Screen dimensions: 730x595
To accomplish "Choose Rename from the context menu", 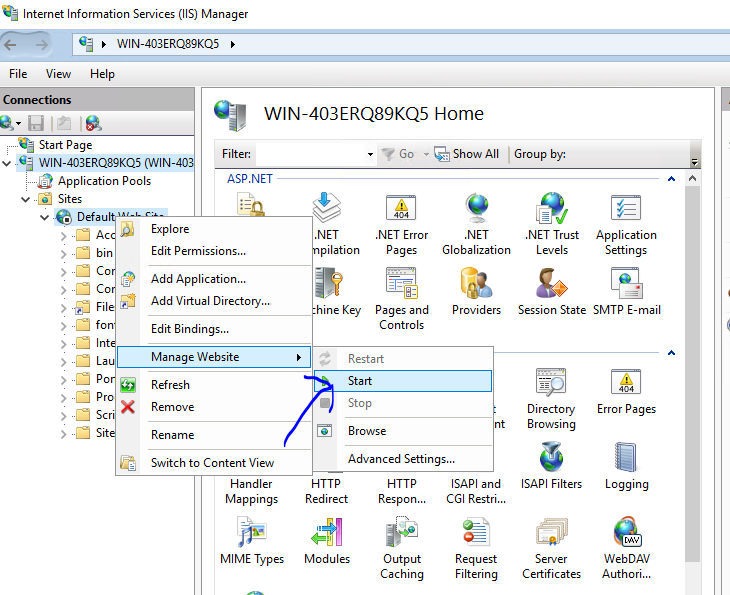I will pyautogui.click(x=214, y=434).
